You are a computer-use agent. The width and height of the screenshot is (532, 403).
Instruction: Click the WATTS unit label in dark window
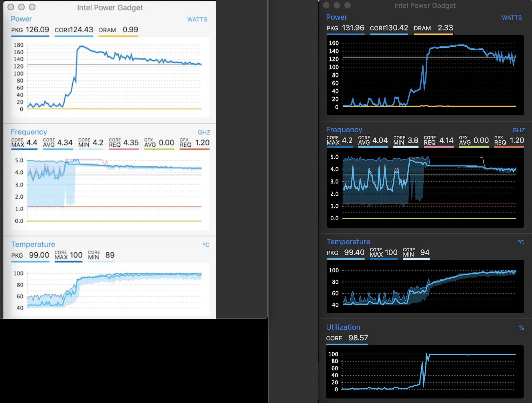point(512,18)
